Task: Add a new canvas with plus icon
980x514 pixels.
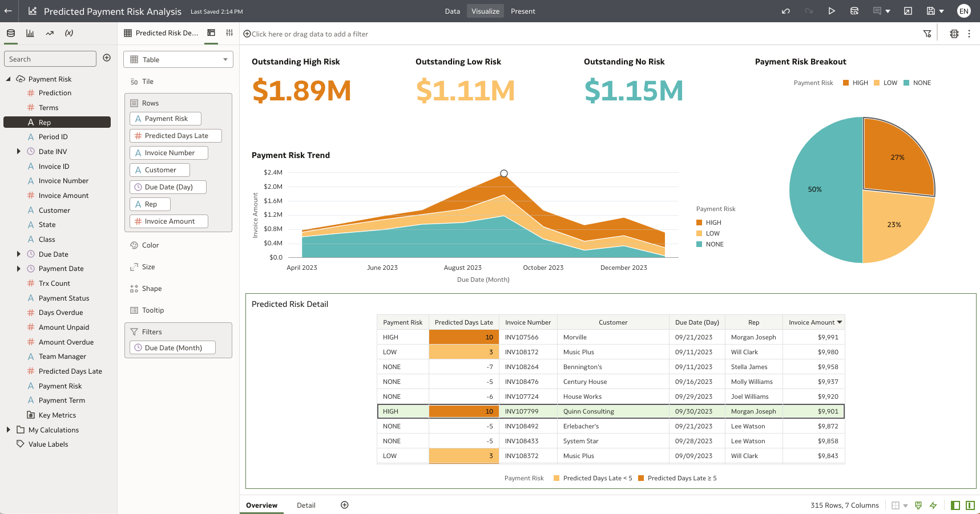Action: tap(345, 505)
